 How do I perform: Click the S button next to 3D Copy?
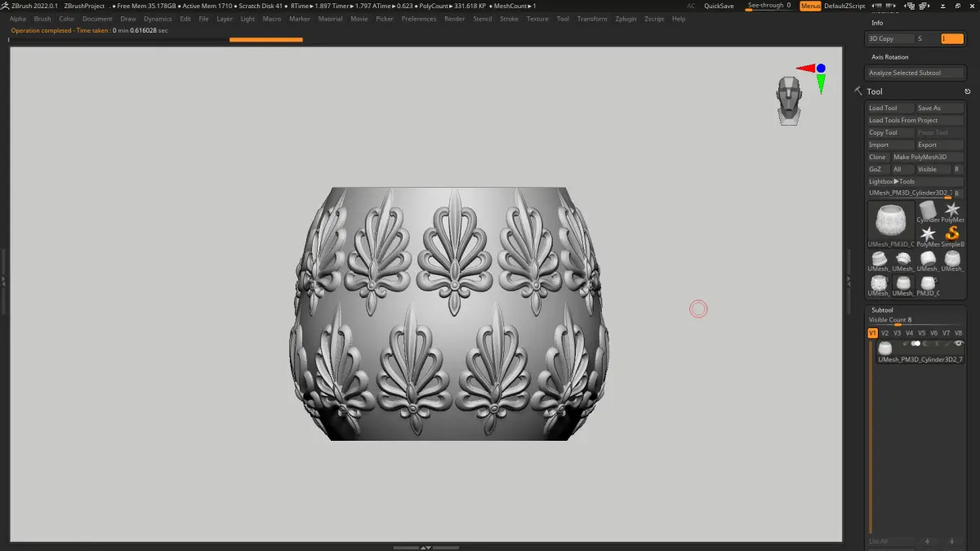(928, 38)
